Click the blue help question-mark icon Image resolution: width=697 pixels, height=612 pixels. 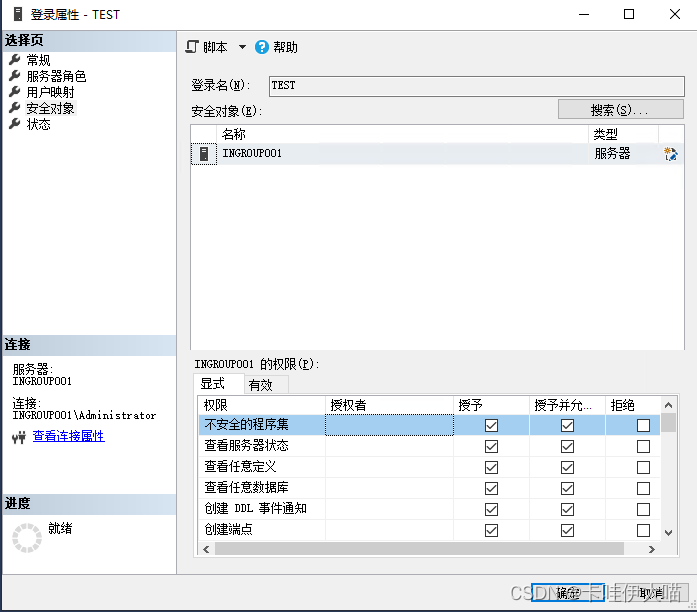[x=262, y=47]
